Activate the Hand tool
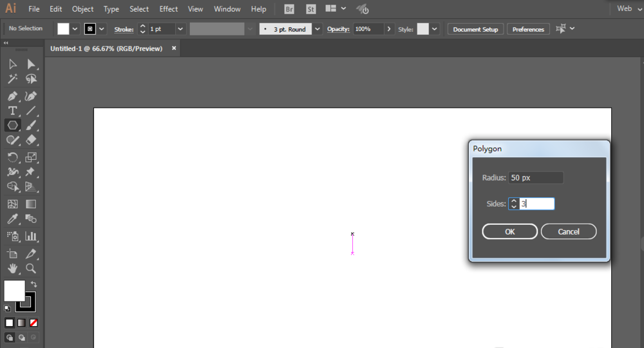The width and height of the screenshot is (644, 348). 12,268
